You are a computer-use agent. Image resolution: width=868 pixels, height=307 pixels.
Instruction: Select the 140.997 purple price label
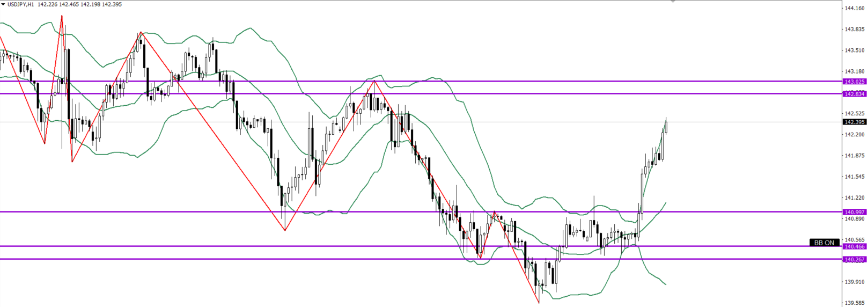tap(854, 212)
